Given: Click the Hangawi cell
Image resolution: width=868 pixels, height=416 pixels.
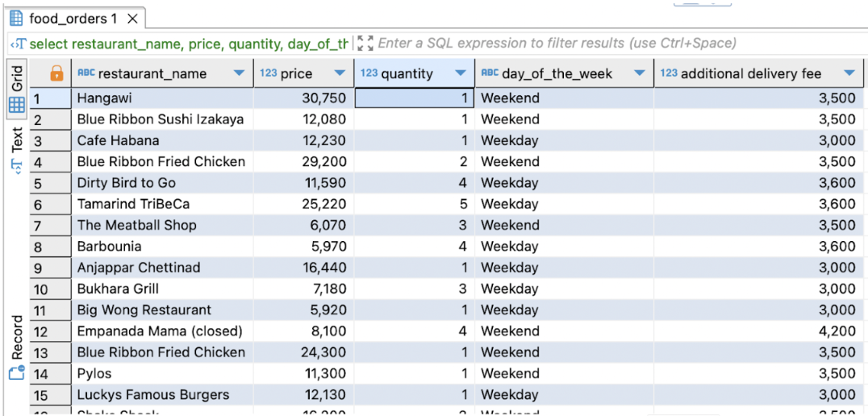Looking at the screenshot, I should pyautogui.click(x=163, y=98).
